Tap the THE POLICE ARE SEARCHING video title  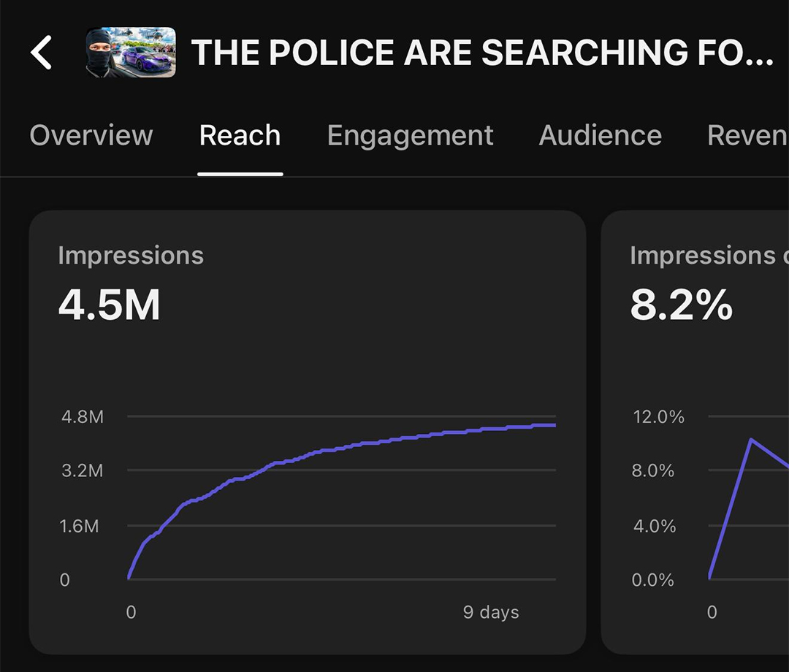coord(482,53)
